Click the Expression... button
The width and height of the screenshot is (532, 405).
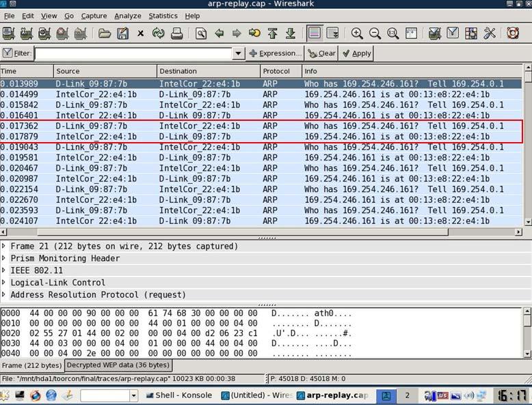[275, 53]
